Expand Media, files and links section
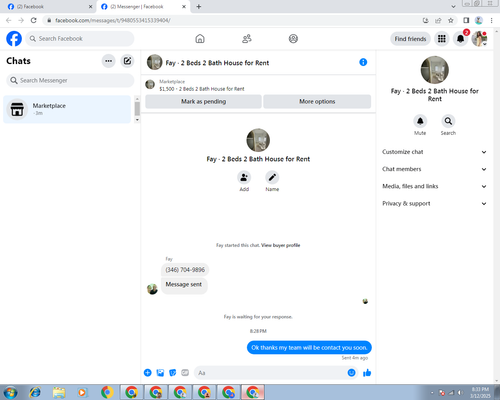This screenshot has width=500, height=400. (434, 186)
